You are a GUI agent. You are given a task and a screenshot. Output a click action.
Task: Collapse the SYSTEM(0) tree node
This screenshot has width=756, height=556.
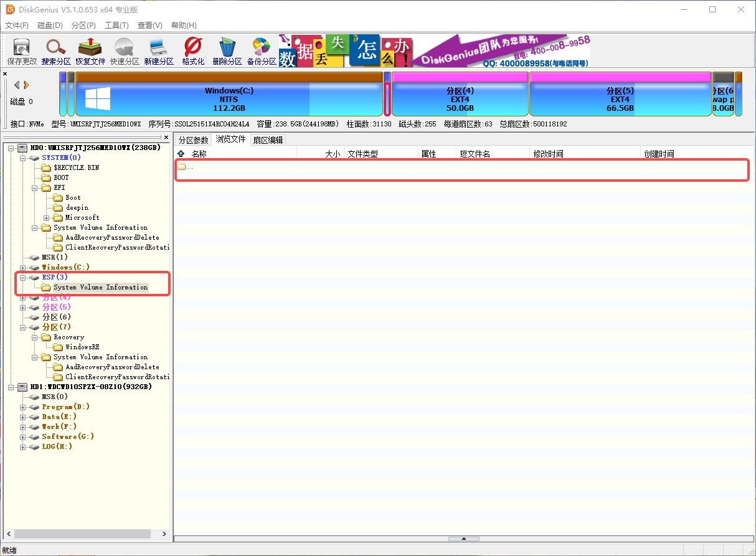pos(23,158)
